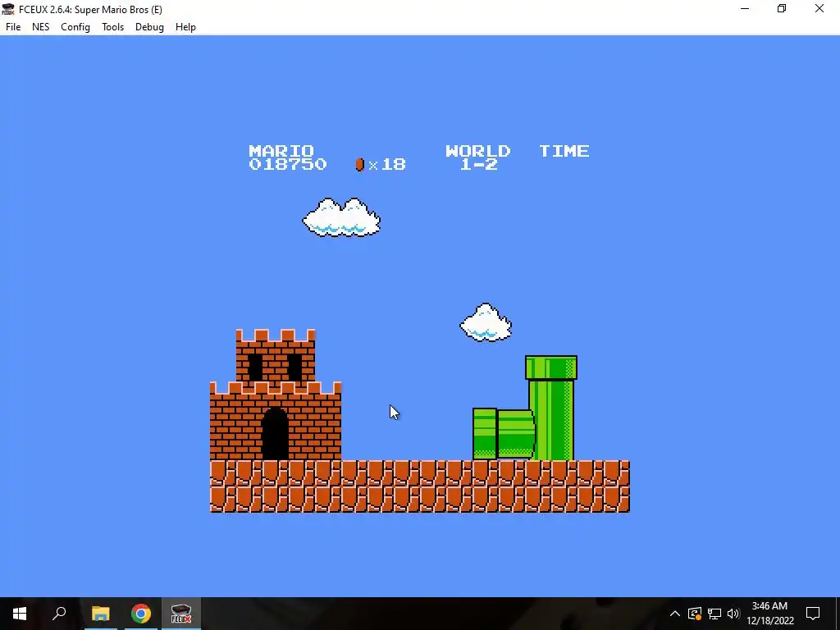Image resolution: width=840 pixels, height=630 pixels.
Task: Open the NES menu
Action: click(x=41, y=27)
